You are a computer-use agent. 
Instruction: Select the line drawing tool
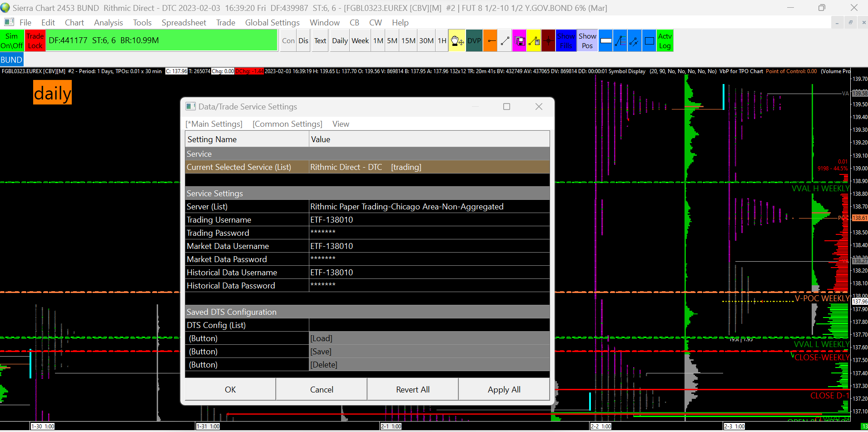505,41
